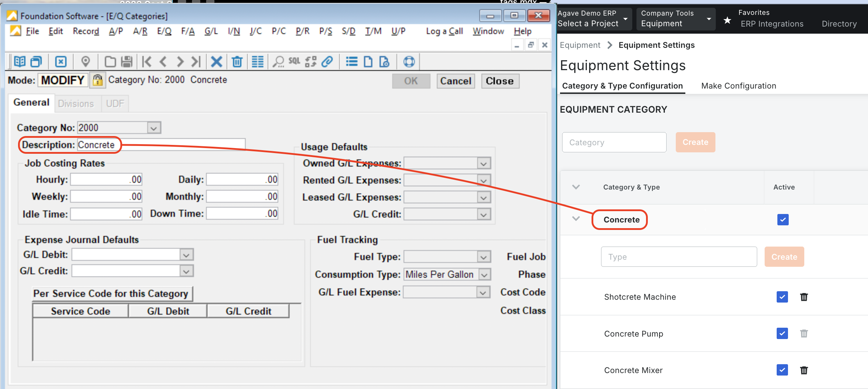Toggle Active checkbox for Shotcrete Machine
Viewport: 868px width, 389px height.
[782, 297]
